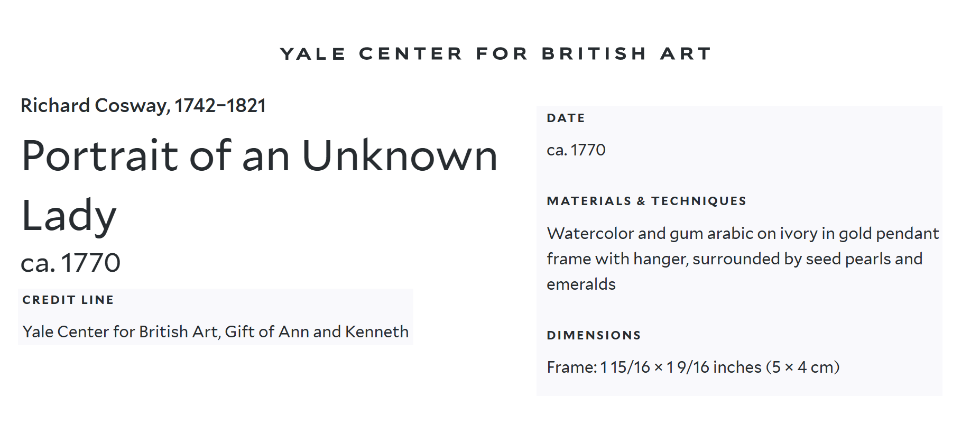
Task: Click the Yale Center for British Art header
Action: [x=495, y=53]
